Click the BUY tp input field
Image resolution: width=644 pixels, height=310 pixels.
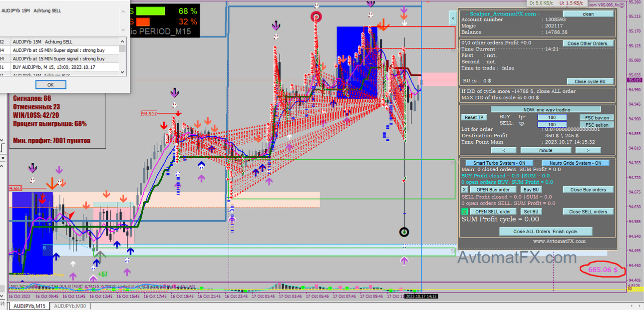552,118
